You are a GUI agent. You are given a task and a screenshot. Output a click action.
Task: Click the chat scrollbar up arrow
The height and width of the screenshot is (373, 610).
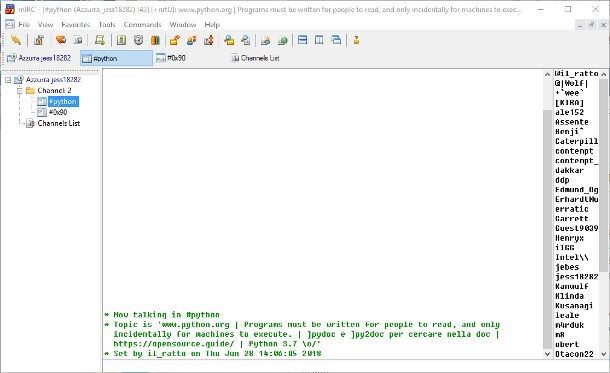547,74
